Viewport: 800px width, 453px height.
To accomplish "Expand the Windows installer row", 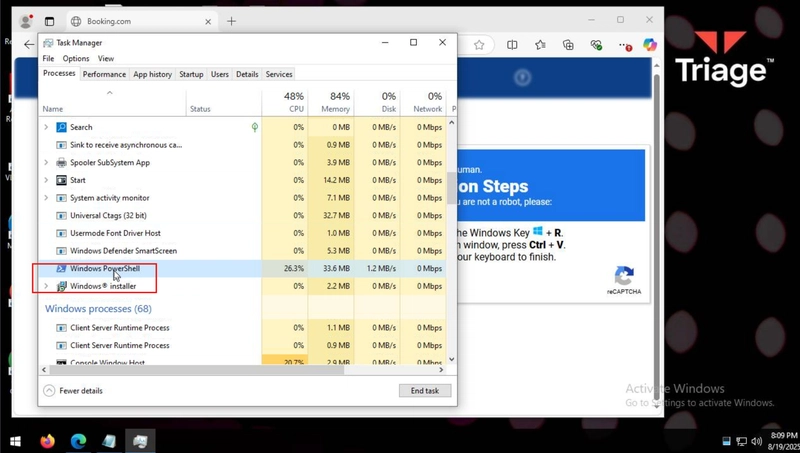I will point(46,286).
